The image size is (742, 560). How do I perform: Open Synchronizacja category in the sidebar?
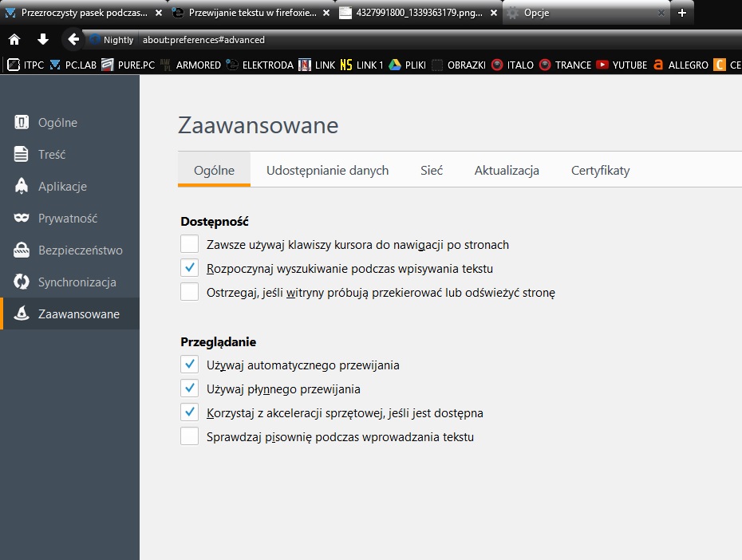click(69, 282)
